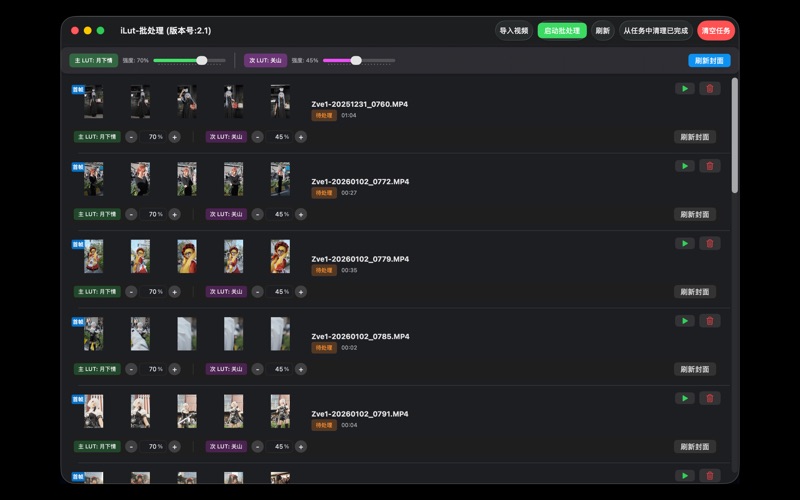Screen dimensions: 800x500
Task: Change 次 LUT for Zve1-20260102_0785.MP4
Action: (x=226, y=369)
